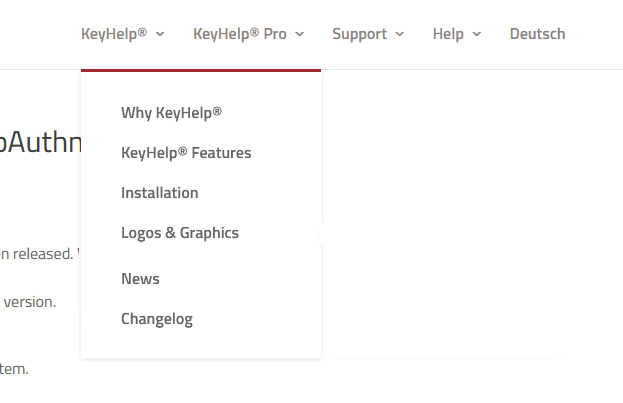Click the article text ending in 'released.'

[x=36, y=253]
